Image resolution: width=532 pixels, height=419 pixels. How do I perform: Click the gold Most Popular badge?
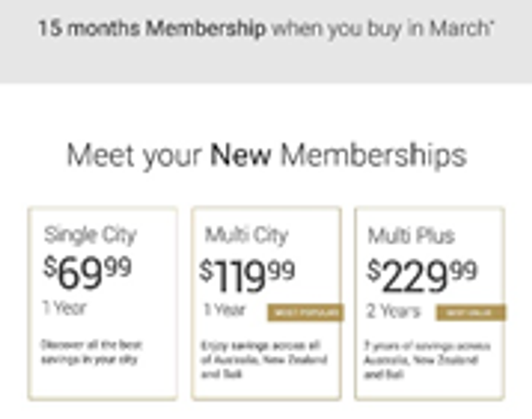(x=305, y=313)
